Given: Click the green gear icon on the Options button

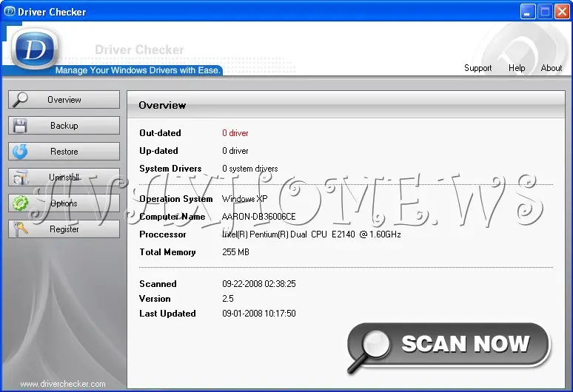Looking at the screenshot, I should tap(20, 203).
